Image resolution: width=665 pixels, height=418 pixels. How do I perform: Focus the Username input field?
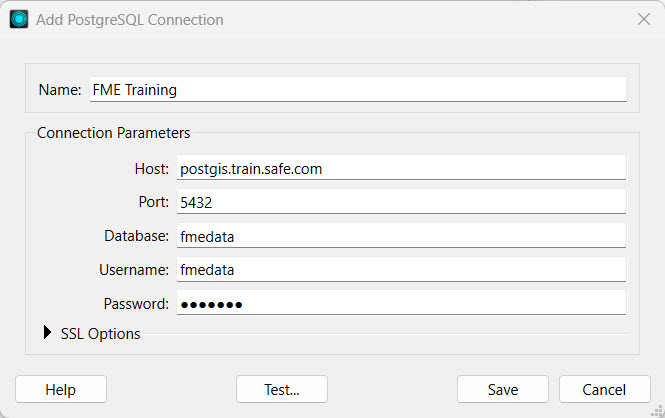[x=401, y=270]
